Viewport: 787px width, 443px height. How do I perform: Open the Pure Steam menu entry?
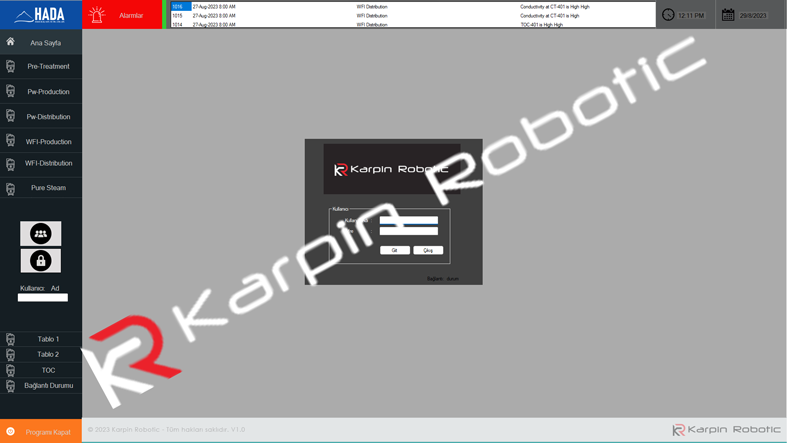[41, 188]
